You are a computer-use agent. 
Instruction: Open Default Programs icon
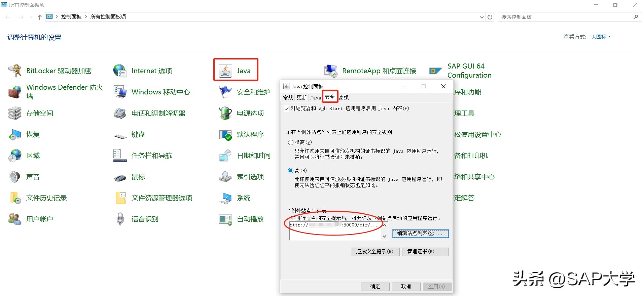[x=225, y=134]
